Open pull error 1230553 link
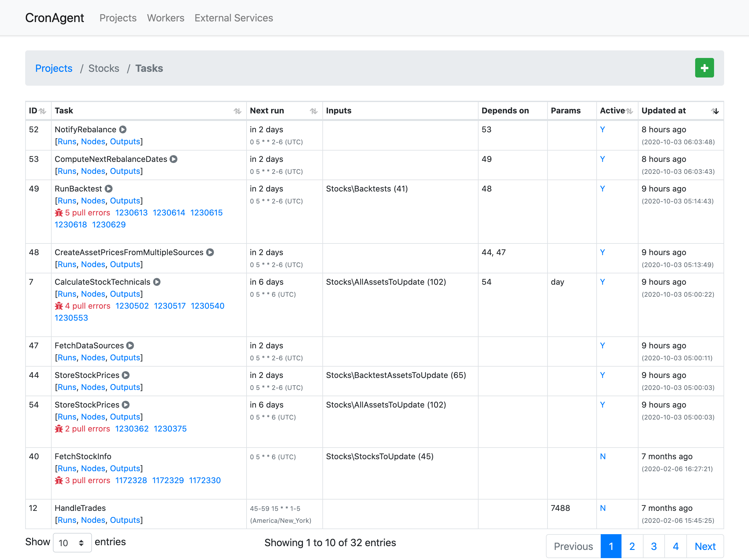749x560 pixels. (x=71, y=318)
